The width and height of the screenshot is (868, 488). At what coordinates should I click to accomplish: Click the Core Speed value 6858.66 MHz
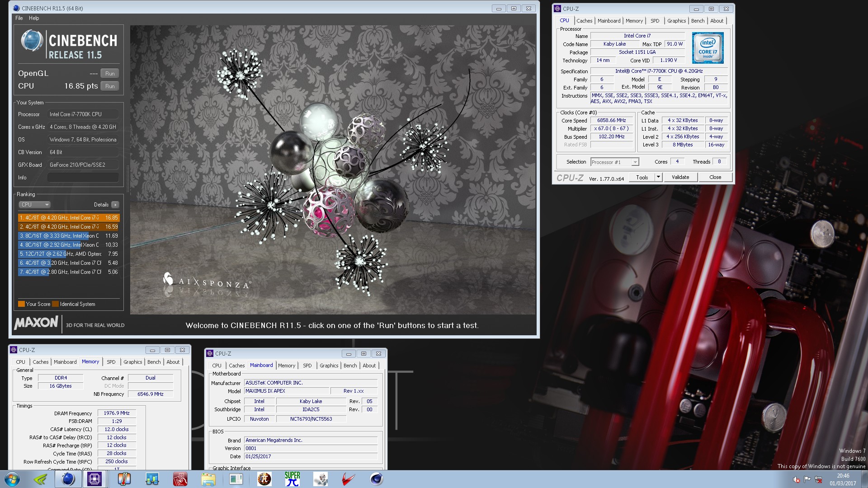[x=612, y=121]
